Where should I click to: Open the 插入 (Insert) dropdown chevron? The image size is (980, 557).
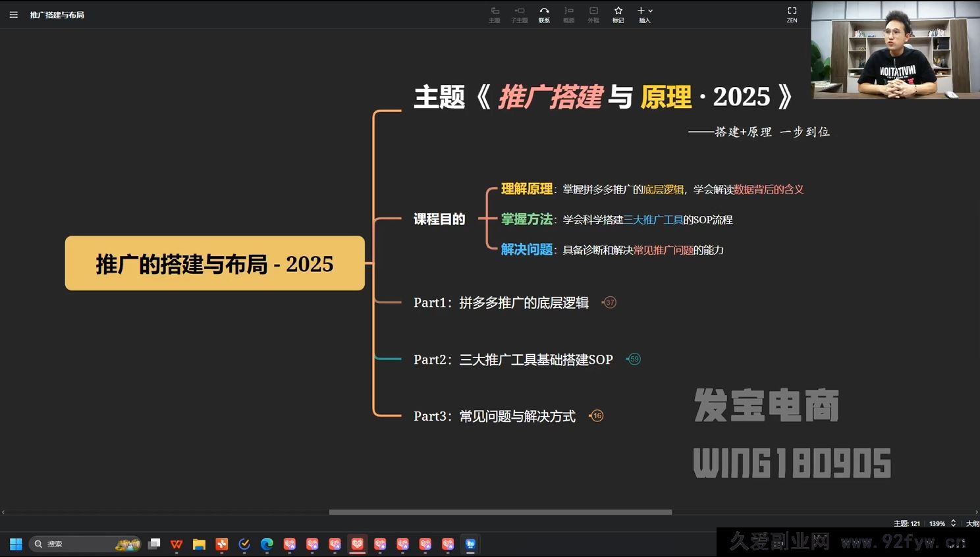pyautogui.click(x=651, y=11)
